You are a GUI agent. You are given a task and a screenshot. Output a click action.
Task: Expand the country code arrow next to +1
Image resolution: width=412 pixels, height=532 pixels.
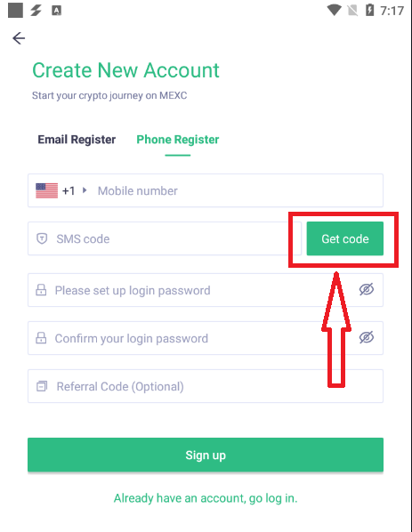[x=85, y=190]
